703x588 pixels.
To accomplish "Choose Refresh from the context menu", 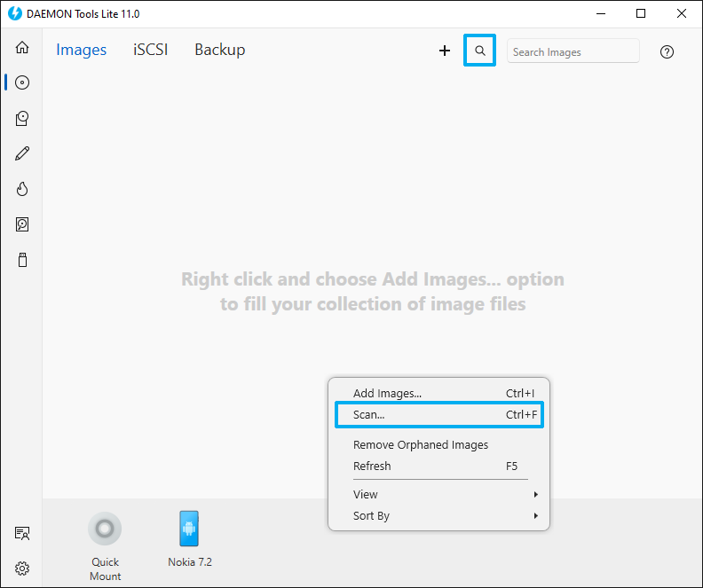I will click(x=438, y=466).
